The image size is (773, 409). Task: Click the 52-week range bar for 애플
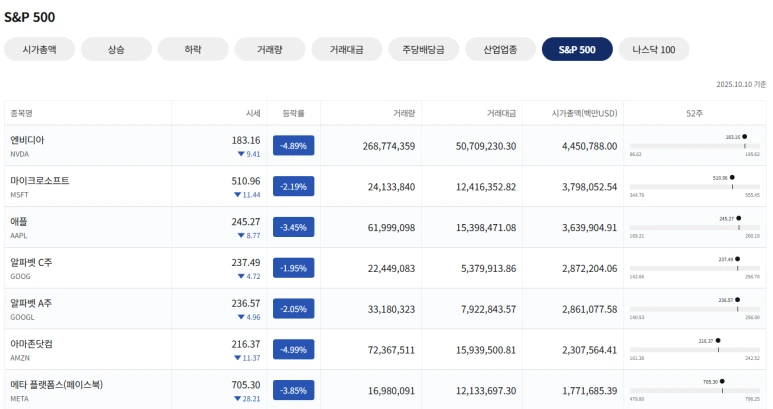coord(695,228)
